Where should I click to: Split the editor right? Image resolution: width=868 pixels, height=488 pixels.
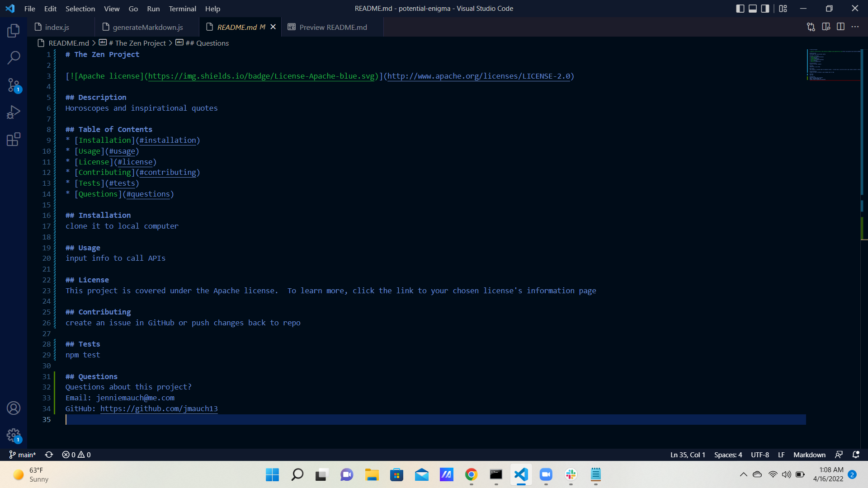click(x=841, y=27)
